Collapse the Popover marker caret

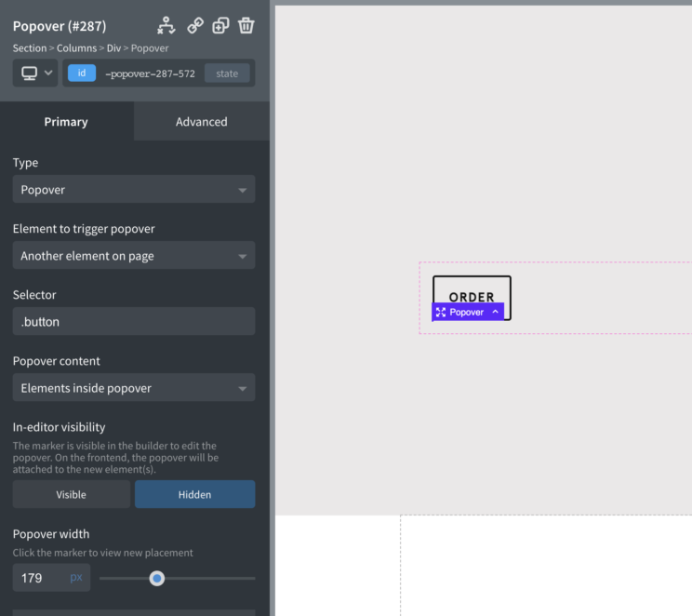coord(495,312)
